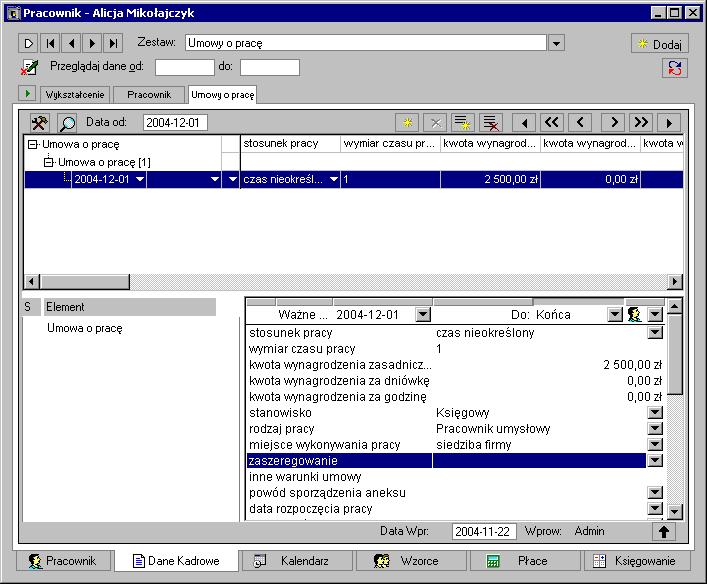Open the tools hammer icon

click(39, 123)
